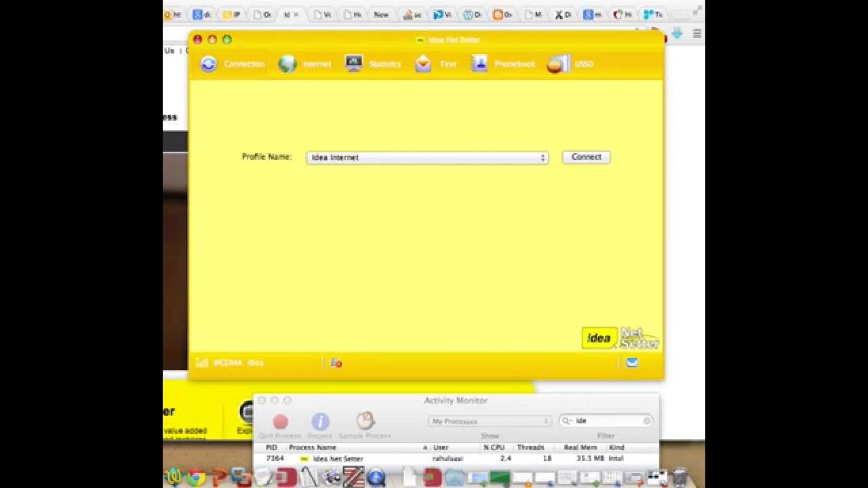Click the WCDMA Idea network status text
868x488 pixels.
point(238,363)
